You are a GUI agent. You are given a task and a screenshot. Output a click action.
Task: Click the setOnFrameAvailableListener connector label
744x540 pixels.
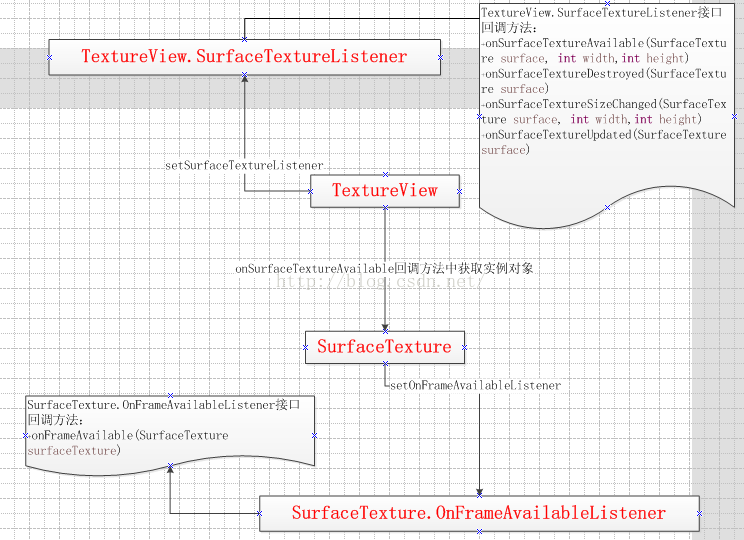click(x=475, y=385)
